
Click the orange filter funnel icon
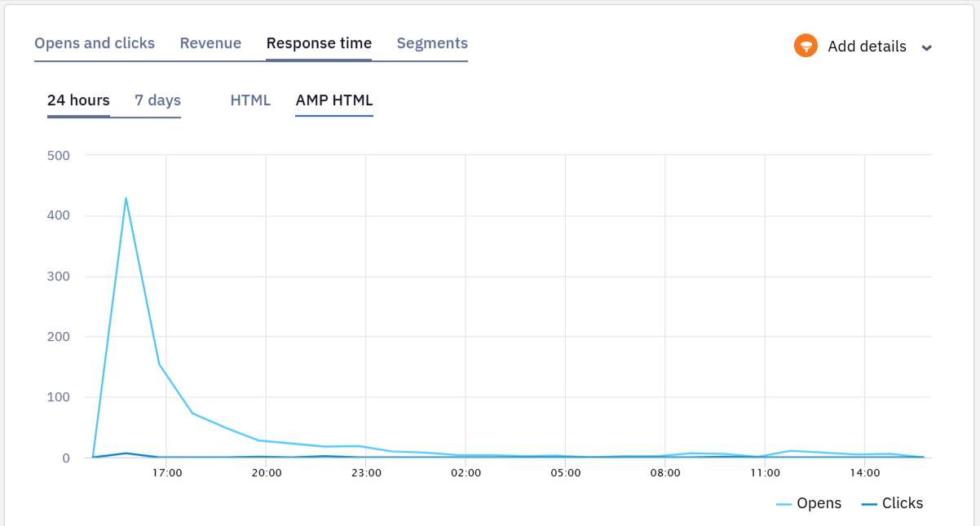click(x=806, y=46)
